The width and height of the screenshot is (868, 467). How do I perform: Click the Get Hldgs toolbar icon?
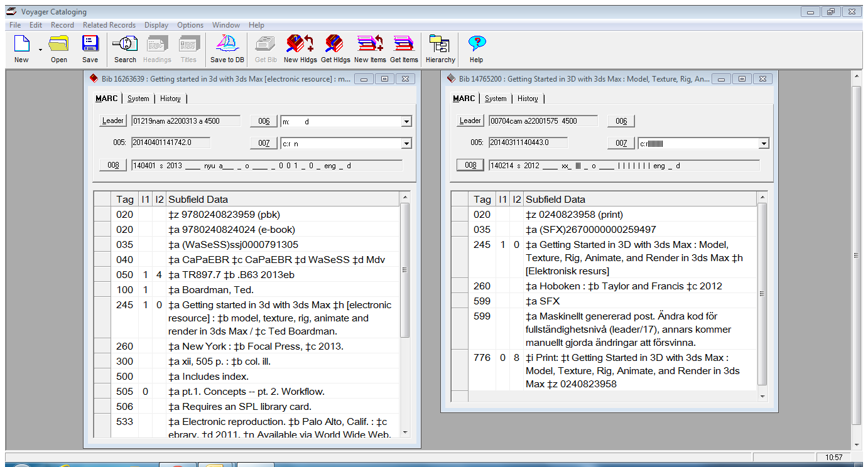[x=335, y=49]
